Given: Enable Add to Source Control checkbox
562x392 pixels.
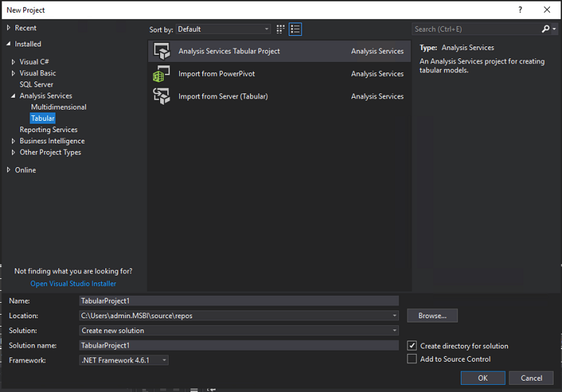Looking at the screenshot, I should [x=412, y=359].
